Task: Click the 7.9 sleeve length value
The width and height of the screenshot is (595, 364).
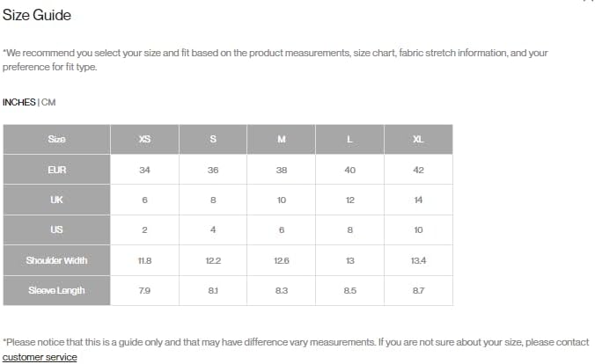Action: tap(144, 290)
